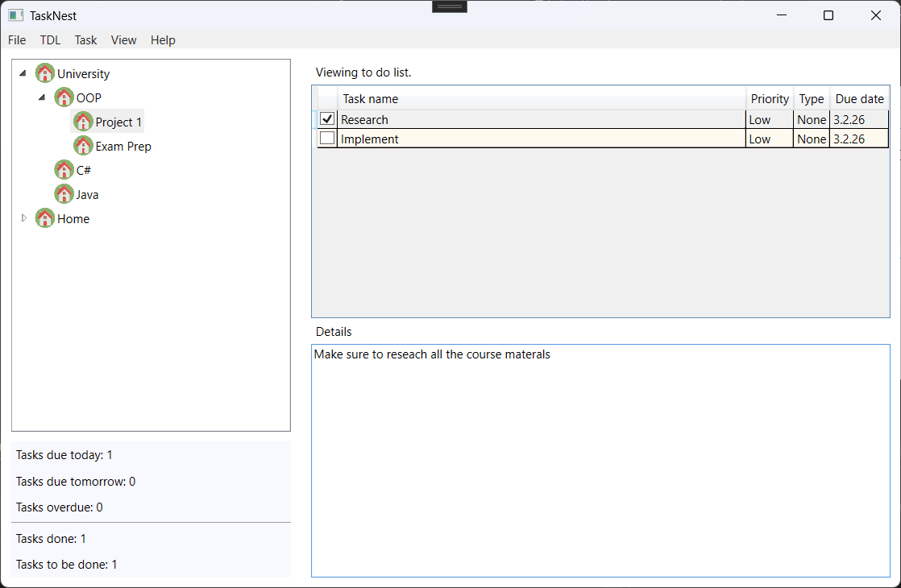
Task: Click the Low priority cell of Implement
Action: point(770,139)
